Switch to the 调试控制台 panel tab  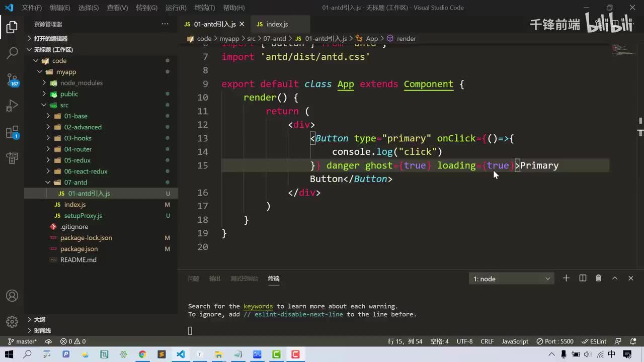pyautogui.click(x=244, y=279)
